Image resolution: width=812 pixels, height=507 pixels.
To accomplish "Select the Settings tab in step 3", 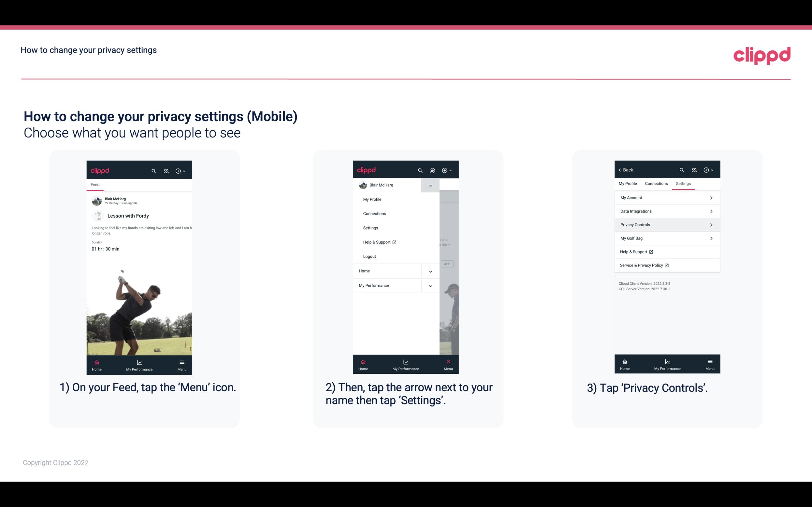I will (683, 183).
